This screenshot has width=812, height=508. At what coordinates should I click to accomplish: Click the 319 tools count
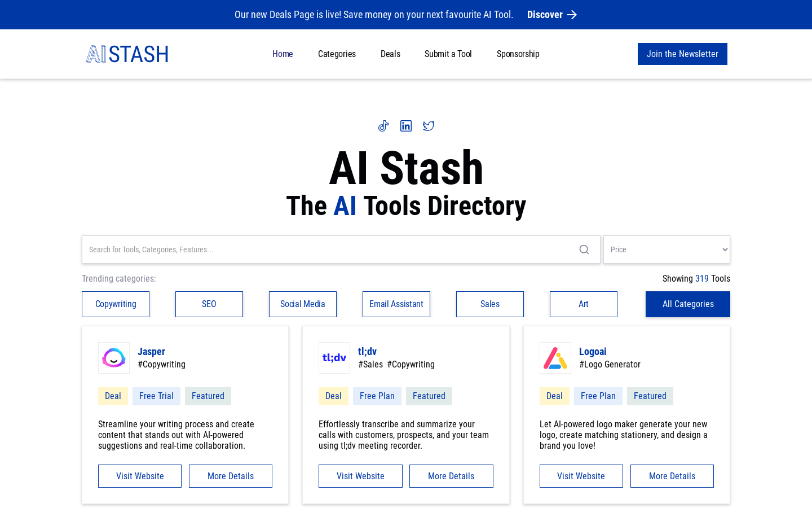coord(701,279)
